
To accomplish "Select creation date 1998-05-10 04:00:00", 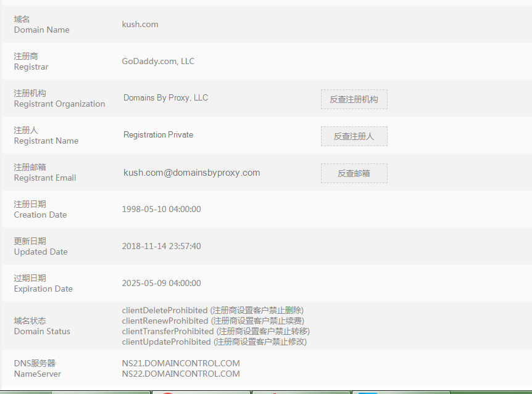I will 162,209.
